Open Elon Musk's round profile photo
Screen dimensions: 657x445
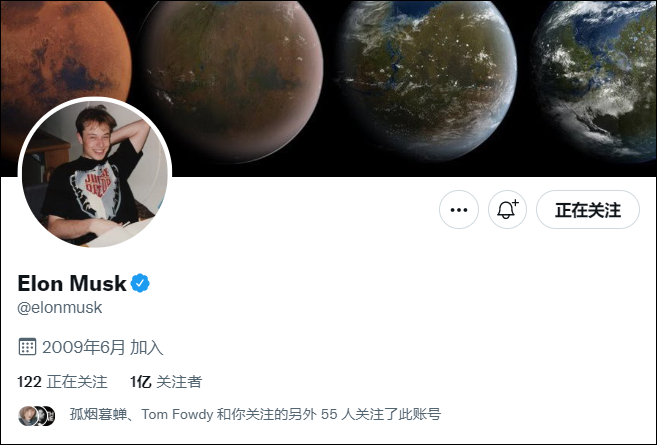(x=95, y=173)
